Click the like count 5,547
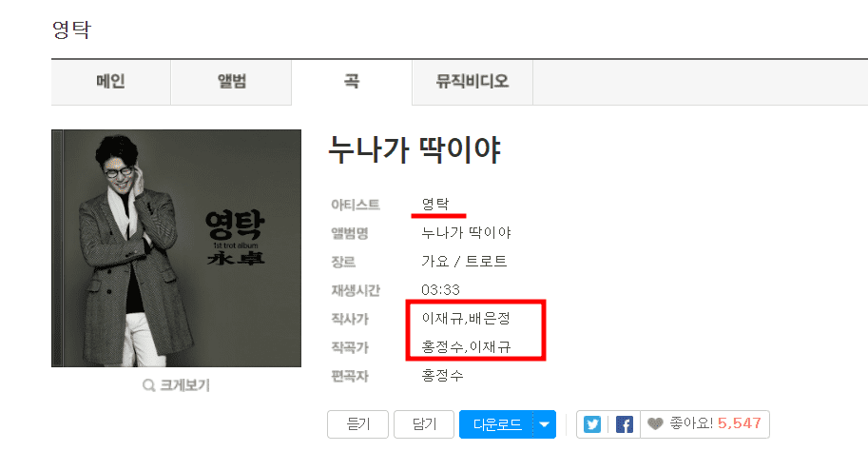Viewport: 868px width, 471px height. [x=739, y=423]
